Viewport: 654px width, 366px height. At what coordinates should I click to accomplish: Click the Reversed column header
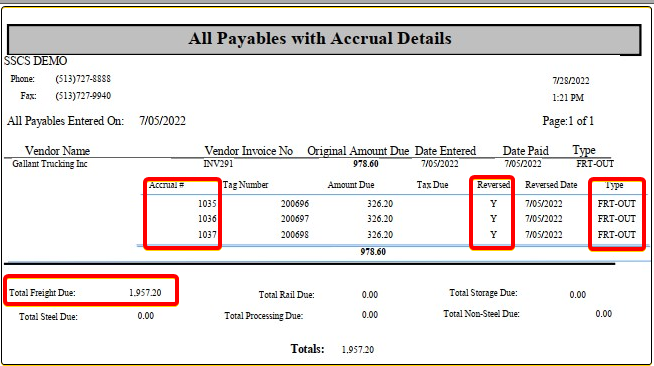pos(493,185)
